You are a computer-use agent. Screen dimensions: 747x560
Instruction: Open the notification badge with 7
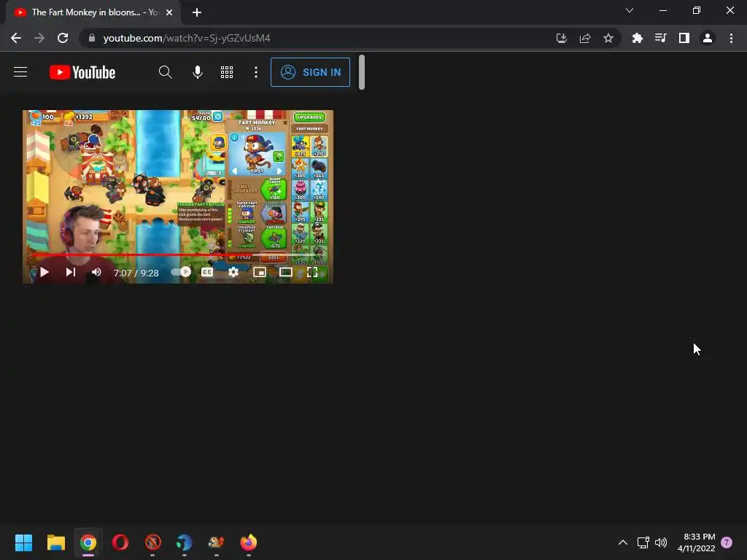727,542
